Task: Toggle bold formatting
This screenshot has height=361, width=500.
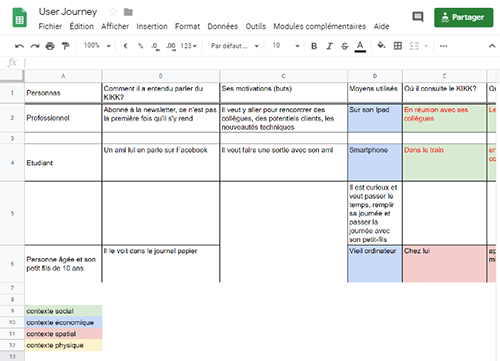Action: point(314,46)
